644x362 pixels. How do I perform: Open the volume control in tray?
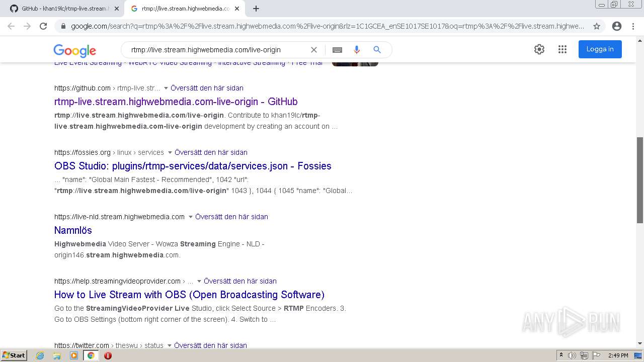tap(572, 355)
